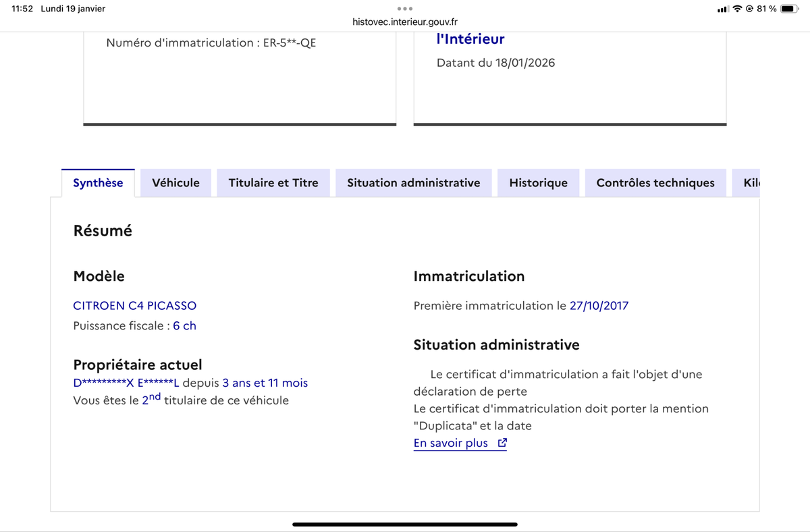Click the 3 ans et 11 mois duration
This screenshot has width=810, height=532.
(265, 383)
